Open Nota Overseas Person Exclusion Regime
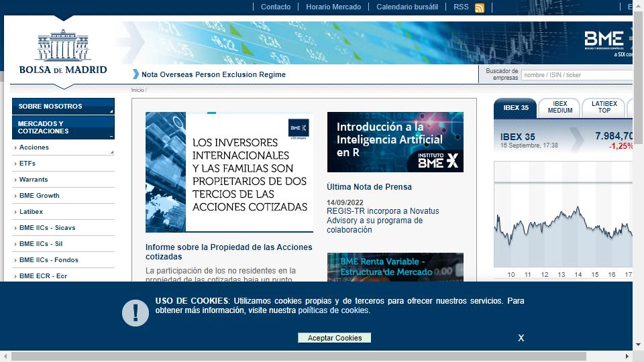The height and width of the screenshot is (362, 644). click(213, 74)
